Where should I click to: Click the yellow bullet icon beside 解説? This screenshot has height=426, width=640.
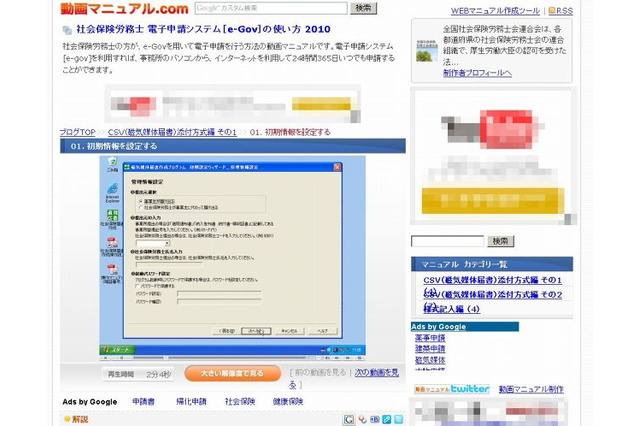67,419
